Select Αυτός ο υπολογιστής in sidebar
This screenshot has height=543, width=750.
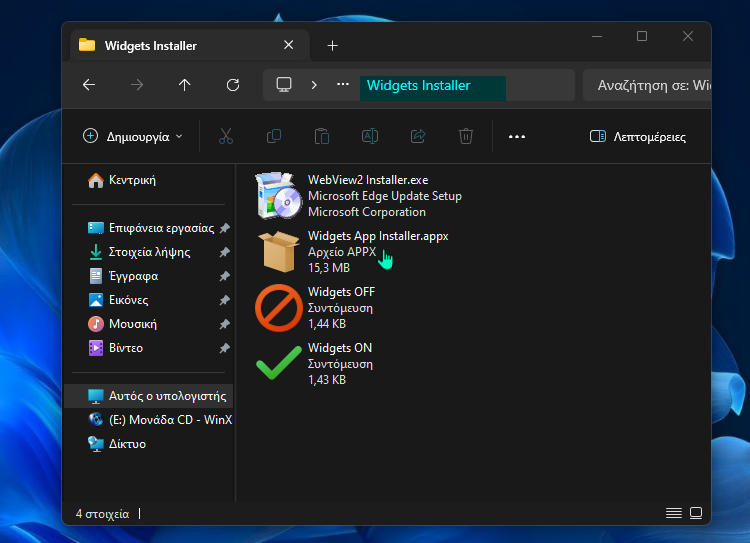point(148,396)
